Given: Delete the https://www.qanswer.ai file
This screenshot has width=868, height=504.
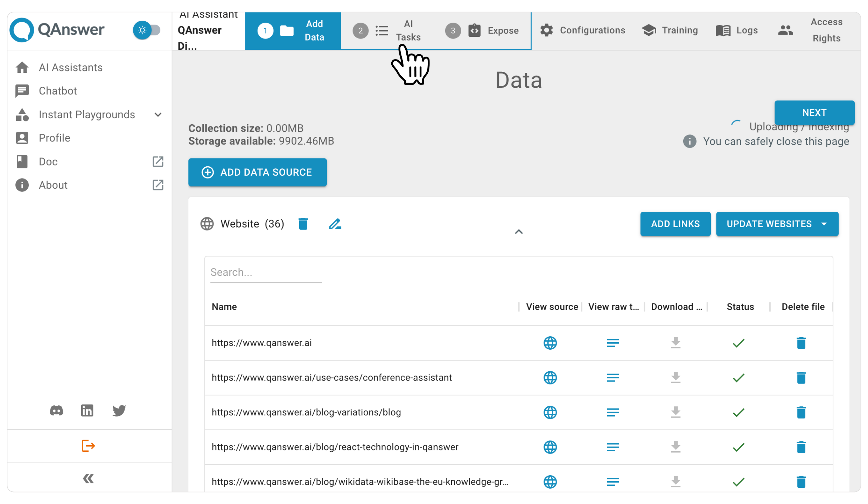Looking at the screenshot, I should pos(801,343).
